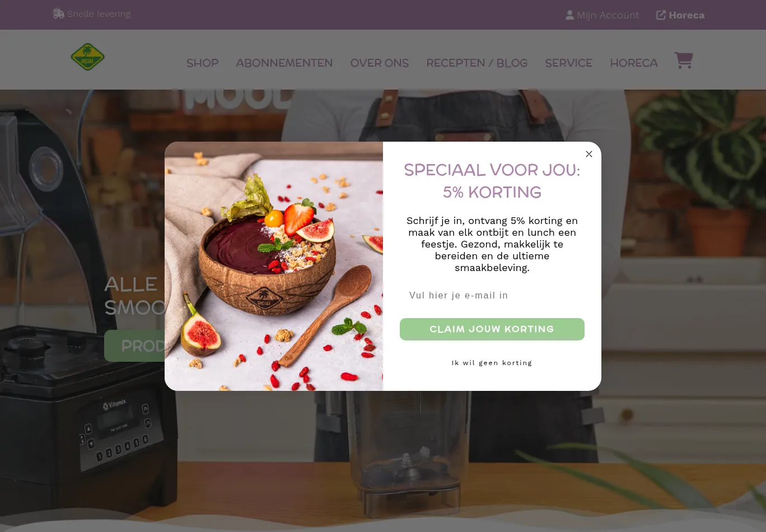The height and width of the screenshot is (532, 766).
Task: Click the açaí bowl popup image
Action: [274, 266]
